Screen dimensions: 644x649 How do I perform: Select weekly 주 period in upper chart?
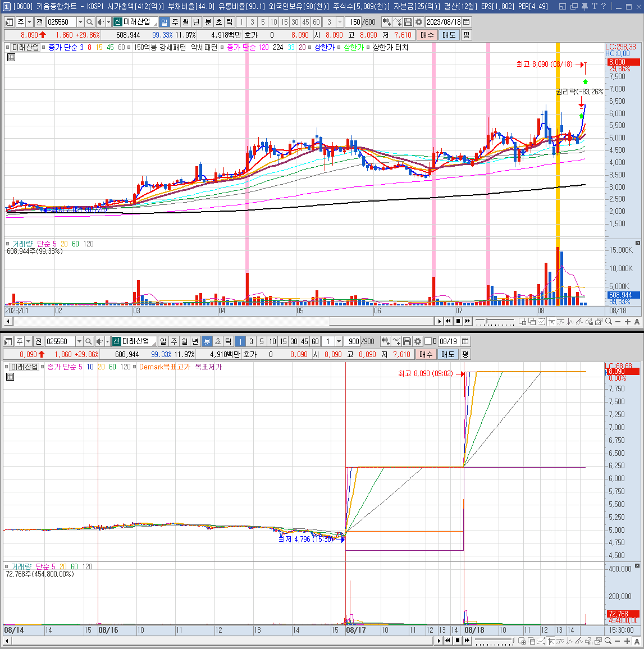coord(175,22)
